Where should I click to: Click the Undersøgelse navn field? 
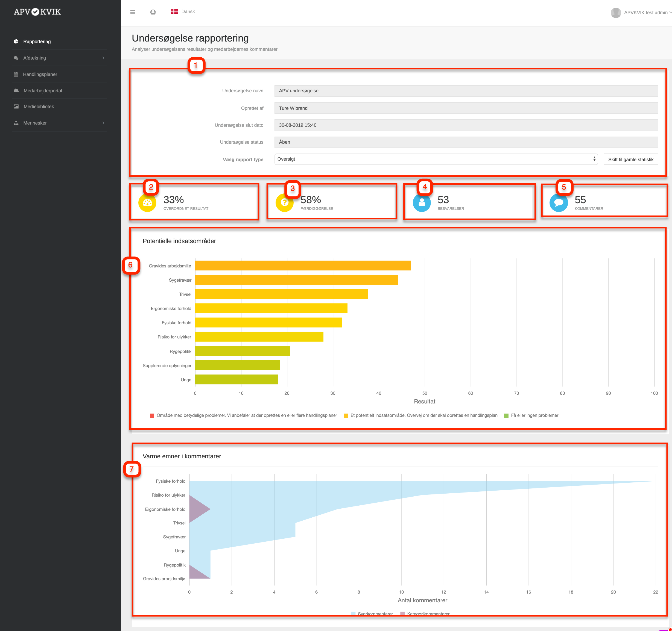coord(466,90)
